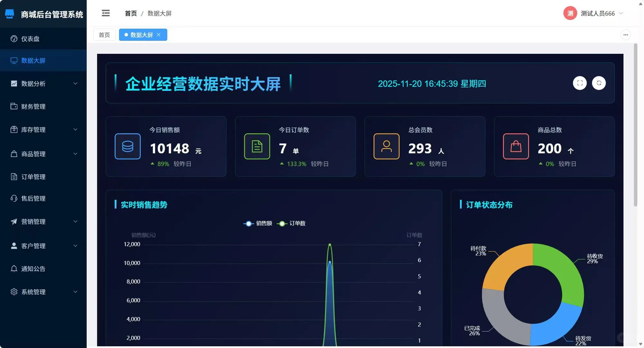Viewport: 644px width, 348px height.
Task: Open the 订单管理 section
Action: 33,177
